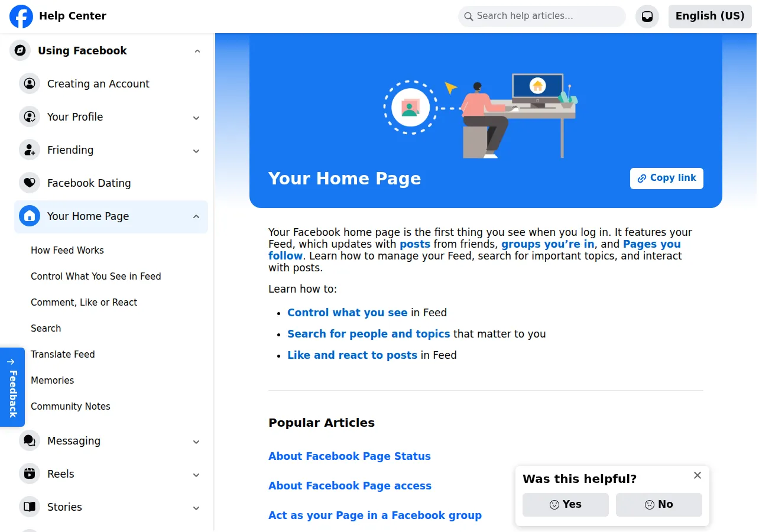Click the search magnifier icon
The width and height of the screenshot is (759, 532).
tap(469, 17)
